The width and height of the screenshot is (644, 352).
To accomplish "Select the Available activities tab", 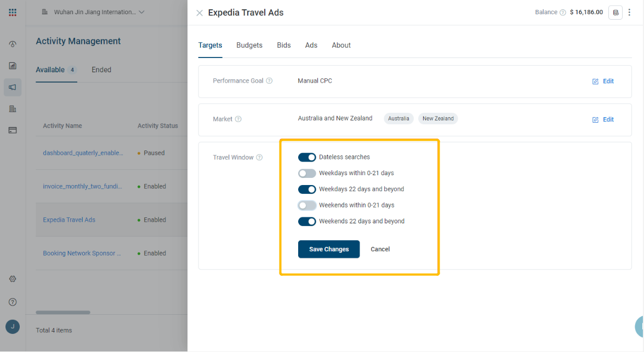I will click(56, 70).
